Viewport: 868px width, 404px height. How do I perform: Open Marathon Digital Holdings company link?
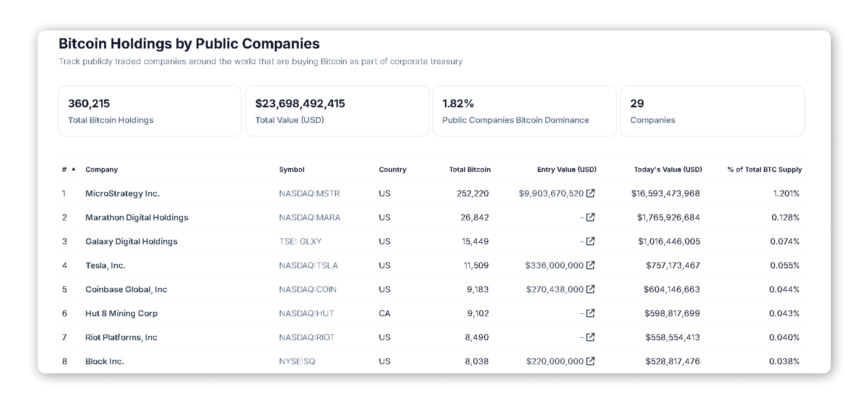tap(137, 218)
